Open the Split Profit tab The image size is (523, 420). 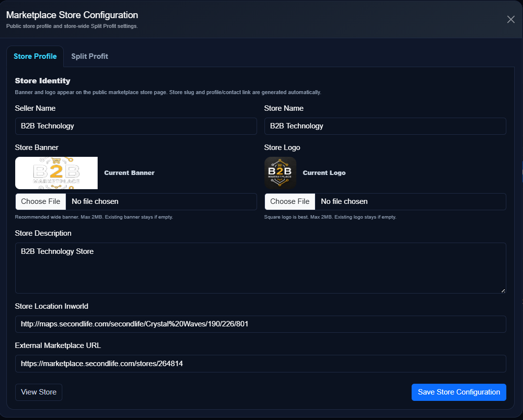[89, 56]
